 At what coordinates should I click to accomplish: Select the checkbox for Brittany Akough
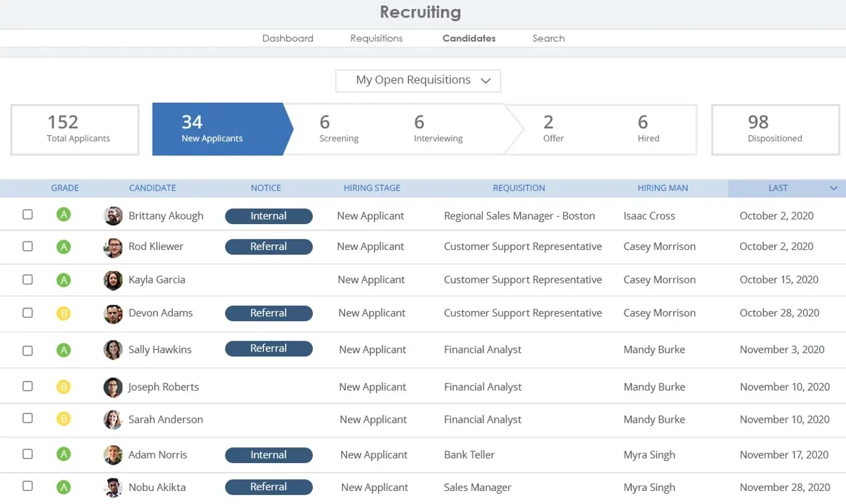27,213
